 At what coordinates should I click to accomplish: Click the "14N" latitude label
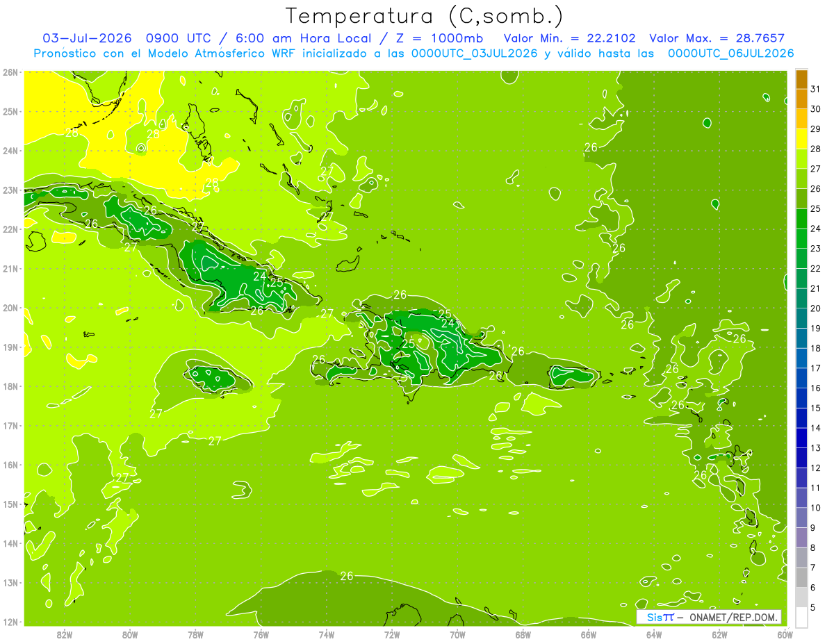pyautogui.click(x=10, y=543)
